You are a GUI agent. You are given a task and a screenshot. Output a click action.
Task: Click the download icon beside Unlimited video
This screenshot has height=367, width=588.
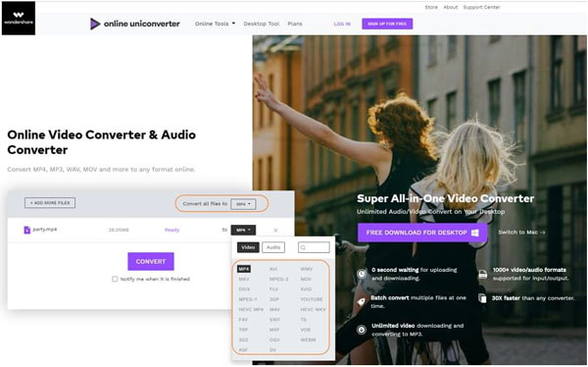362,330
